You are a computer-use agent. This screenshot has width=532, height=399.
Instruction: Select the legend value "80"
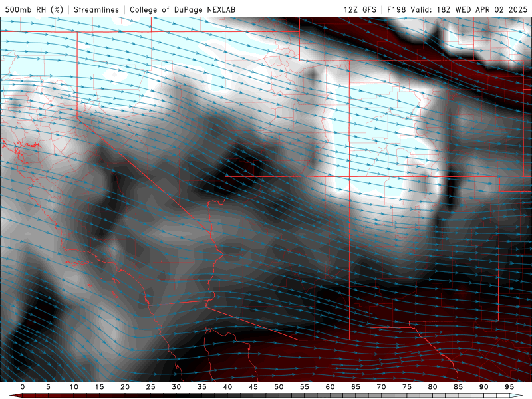(x=433, y=387)
